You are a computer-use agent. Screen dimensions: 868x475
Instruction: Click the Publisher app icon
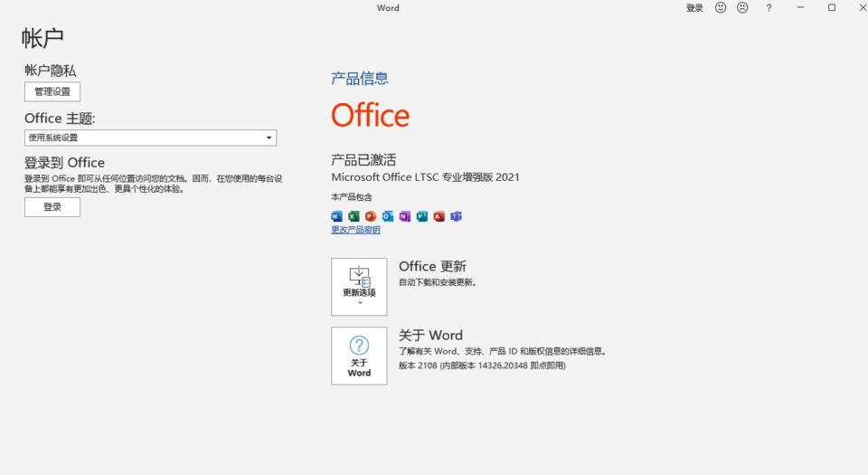click(x=422, y=216)
